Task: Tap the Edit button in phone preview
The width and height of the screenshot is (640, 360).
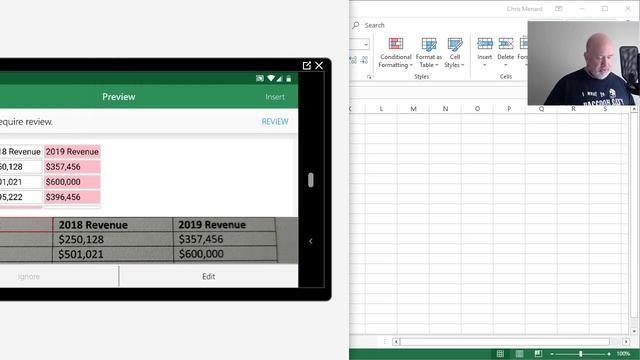Action: click(x=209, y=277)
